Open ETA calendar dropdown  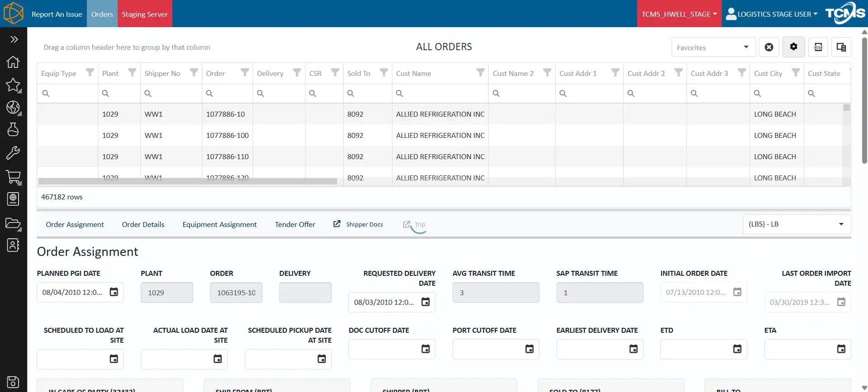coord(841,349)
